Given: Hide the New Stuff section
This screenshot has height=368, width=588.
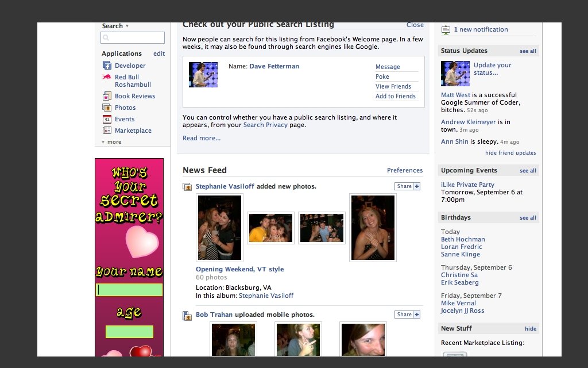Looking at the screenshot, I should [x=530, y=329].
